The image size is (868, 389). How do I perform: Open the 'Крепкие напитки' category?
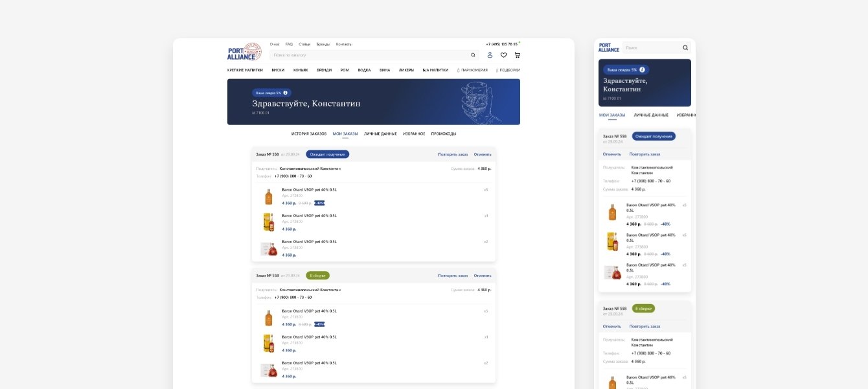point(246,70)
